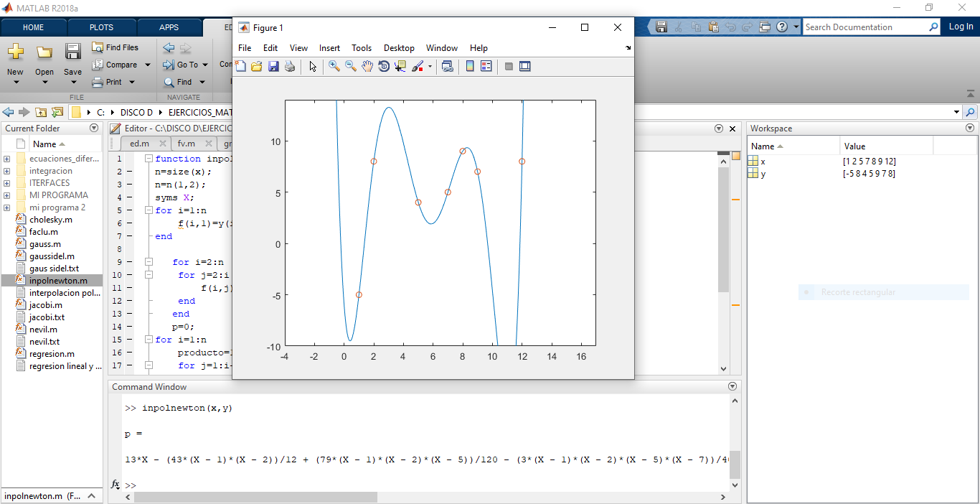
Task: Select the Zoom In tool in Figure 1
Action: [334, 66]
